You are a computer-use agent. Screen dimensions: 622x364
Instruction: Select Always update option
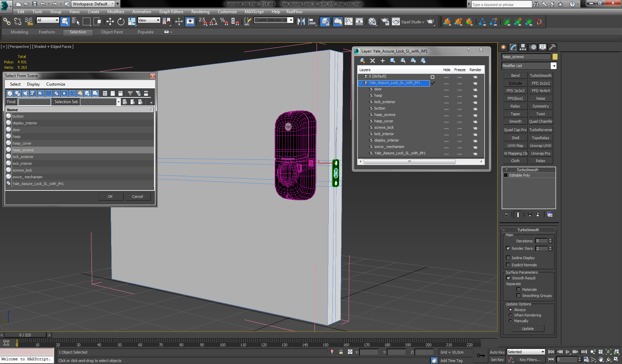point(510,310)
